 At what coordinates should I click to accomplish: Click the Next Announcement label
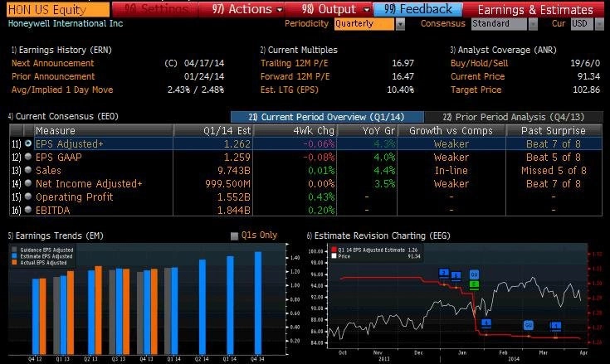tap(53, 63)
